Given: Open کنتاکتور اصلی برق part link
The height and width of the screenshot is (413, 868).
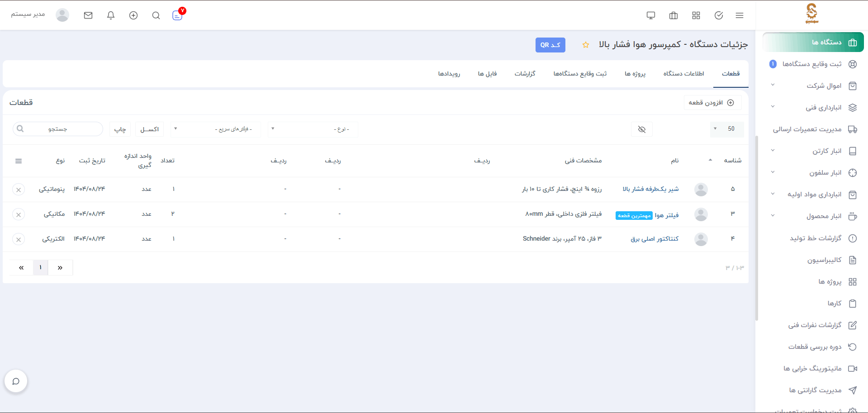Looking at the screenshot, I should (x=655, y=239).
